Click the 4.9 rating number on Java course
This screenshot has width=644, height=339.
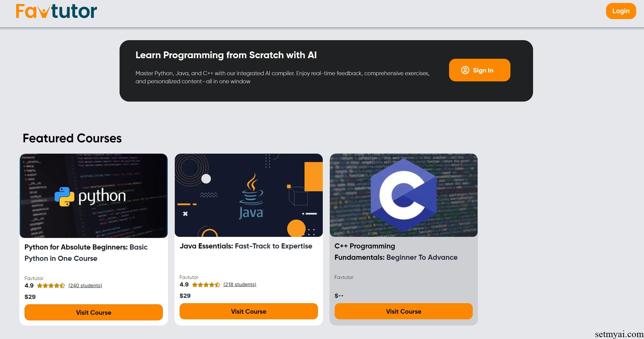tap(184, 285)
